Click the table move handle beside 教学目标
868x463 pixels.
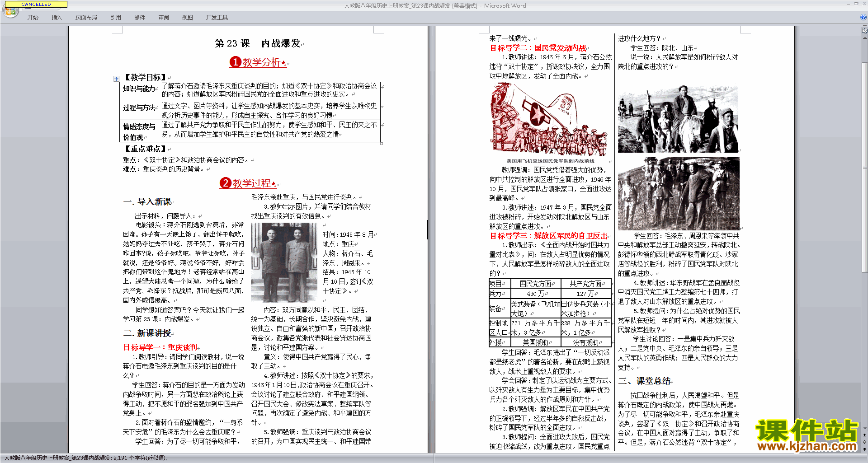click(116, 79)
